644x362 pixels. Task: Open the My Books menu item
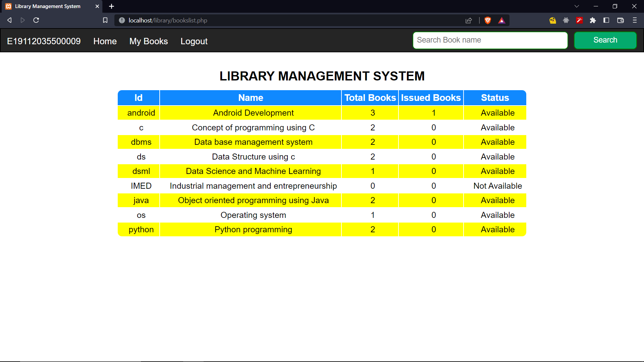pos(148,41)
